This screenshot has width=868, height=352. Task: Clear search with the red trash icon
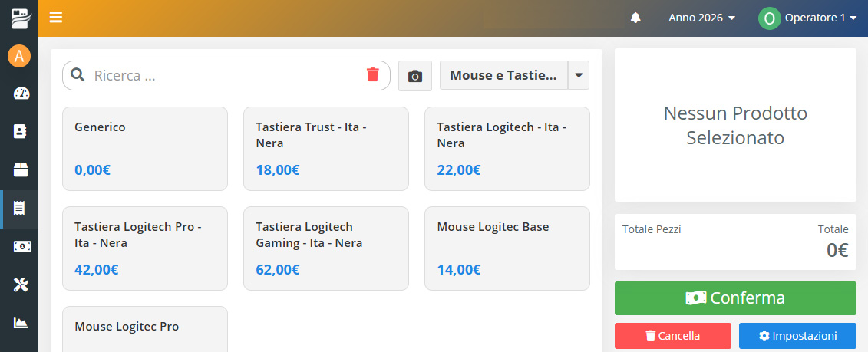(373, 74)
